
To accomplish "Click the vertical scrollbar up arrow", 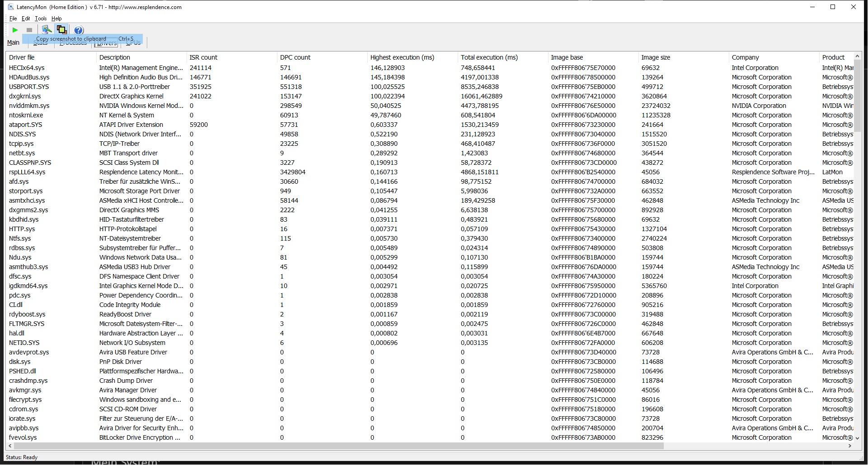I will (857, 56).
